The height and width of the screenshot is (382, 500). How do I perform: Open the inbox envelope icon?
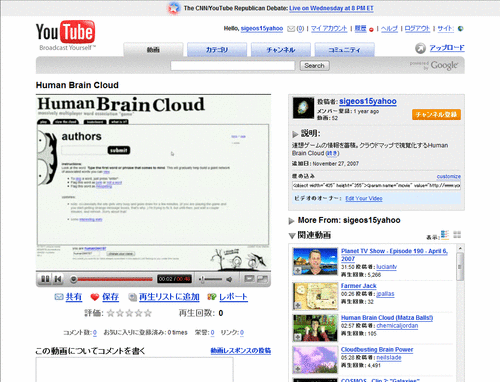point(291,29)
